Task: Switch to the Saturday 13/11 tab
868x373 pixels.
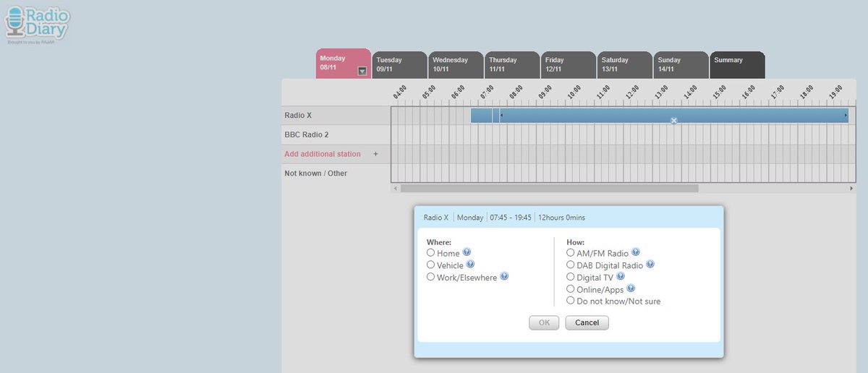Action: point(625,64)
